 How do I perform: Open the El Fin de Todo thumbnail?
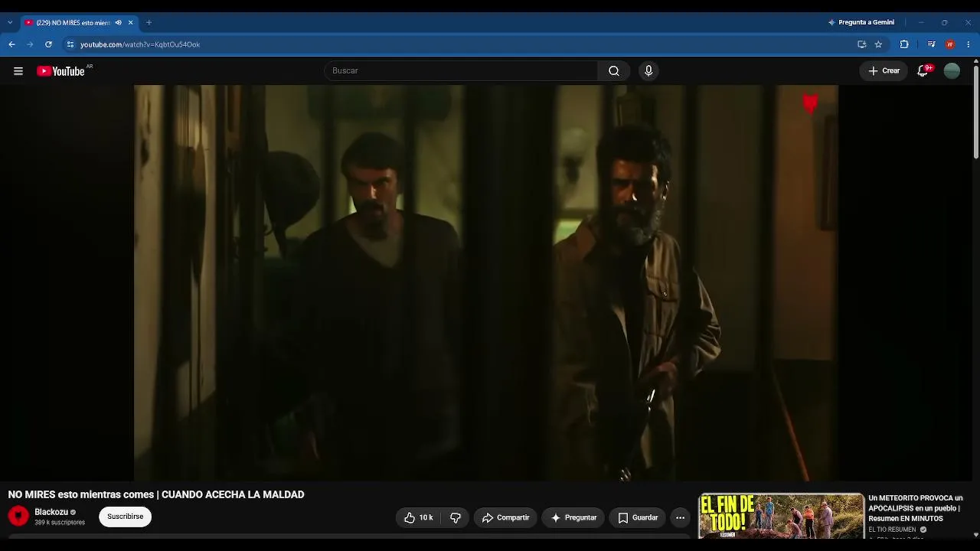781,516
